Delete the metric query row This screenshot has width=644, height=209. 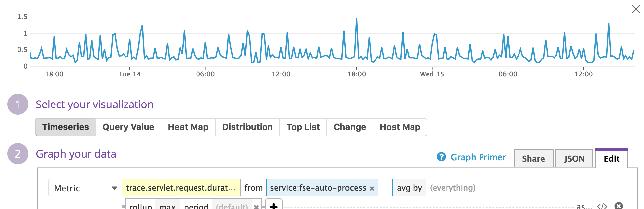point(619,206)
